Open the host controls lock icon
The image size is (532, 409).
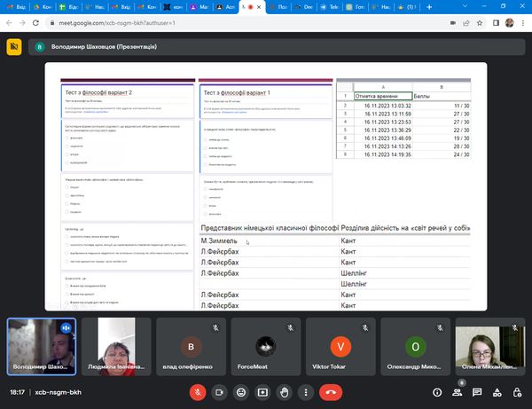tap(517, 391)
